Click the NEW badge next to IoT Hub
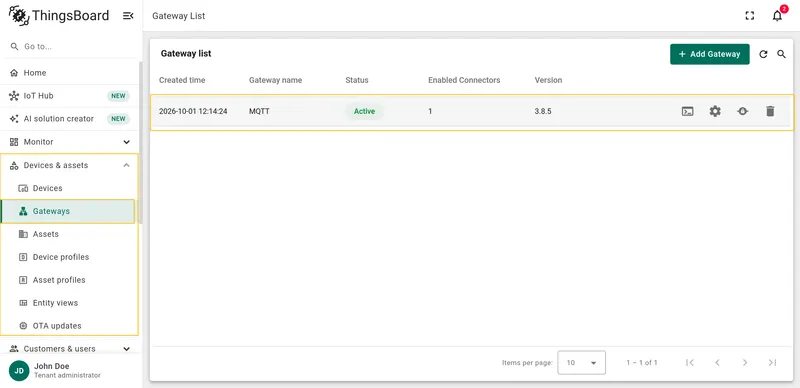 click(118, 96)
